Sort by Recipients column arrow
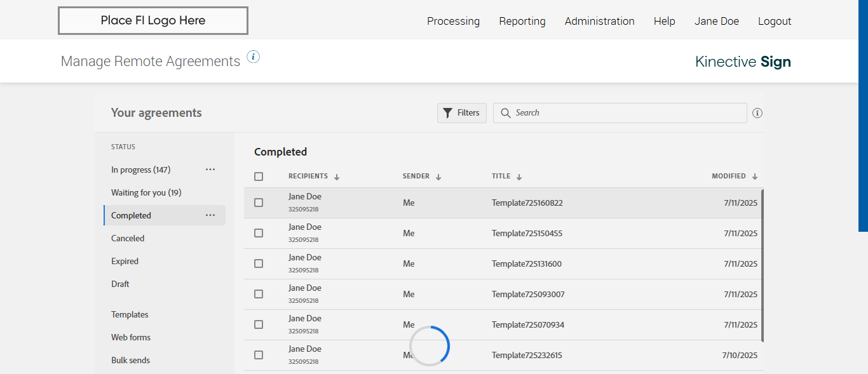This screenshot has height=374, width=868. 337,177
